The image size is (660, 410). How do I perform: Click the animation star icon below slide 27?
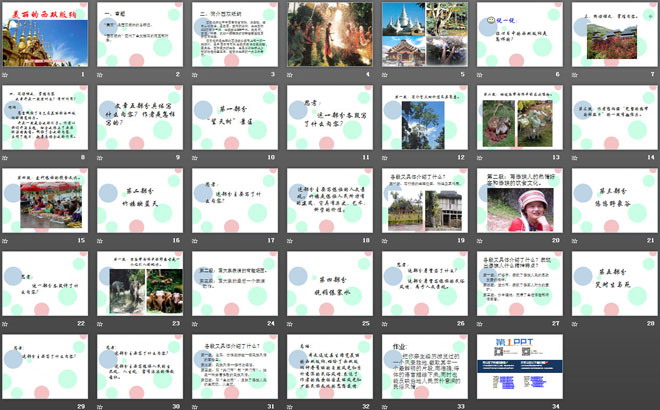pyautogui.click(x=480, y=324)
